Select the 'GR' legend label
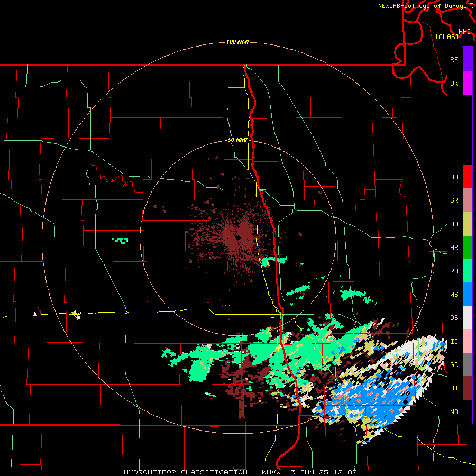 [x=454, y=200]
